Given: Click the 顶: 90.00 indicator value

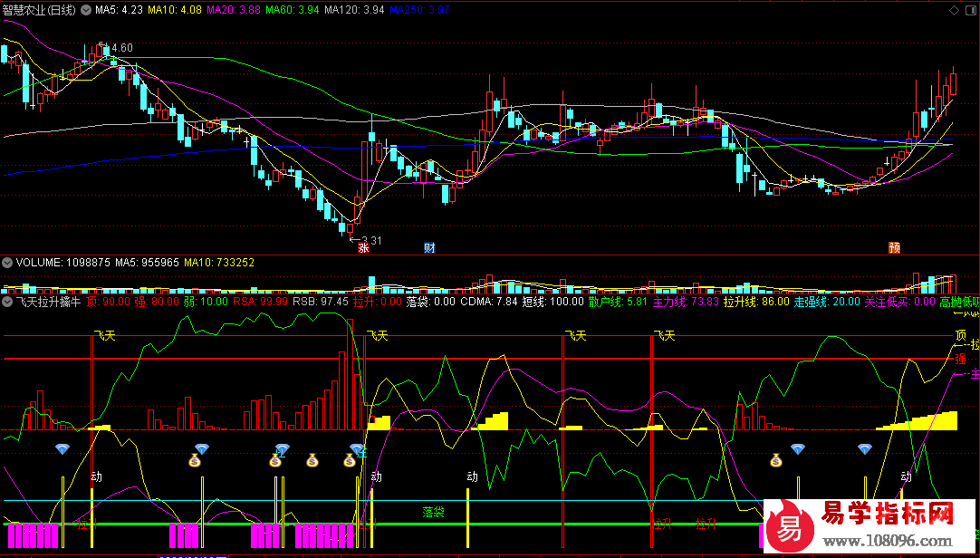Looking at the screenshot, I should pyautogui.click(x=108, y=303).
